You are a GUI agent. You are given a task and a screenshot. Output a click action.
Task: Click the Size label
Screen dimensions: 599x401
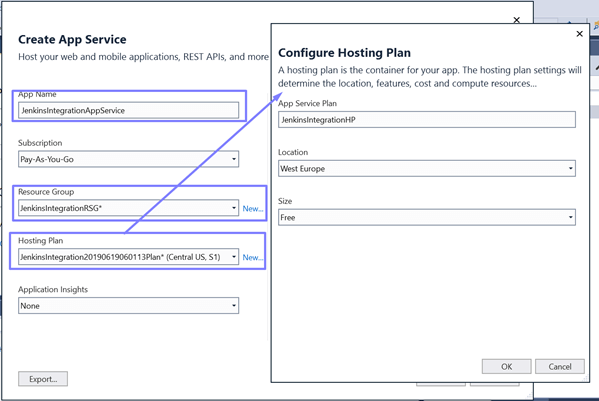click(x=285, y=201)
